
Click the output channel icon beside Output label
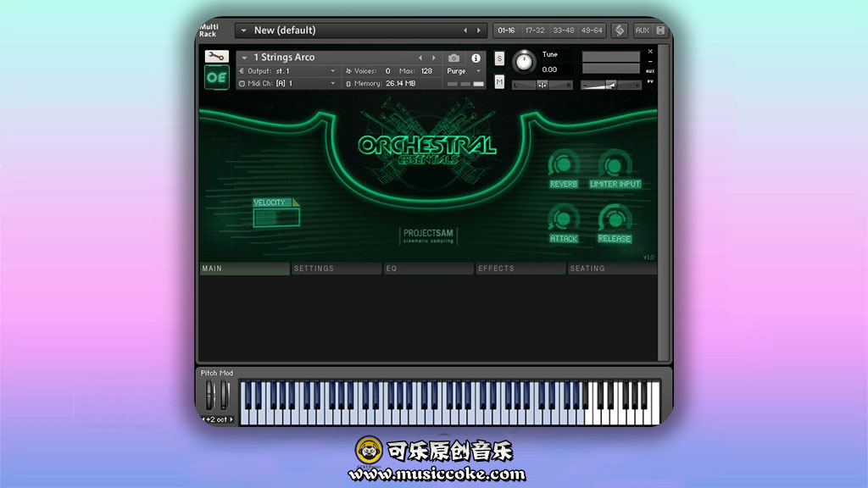coord(242,71)
